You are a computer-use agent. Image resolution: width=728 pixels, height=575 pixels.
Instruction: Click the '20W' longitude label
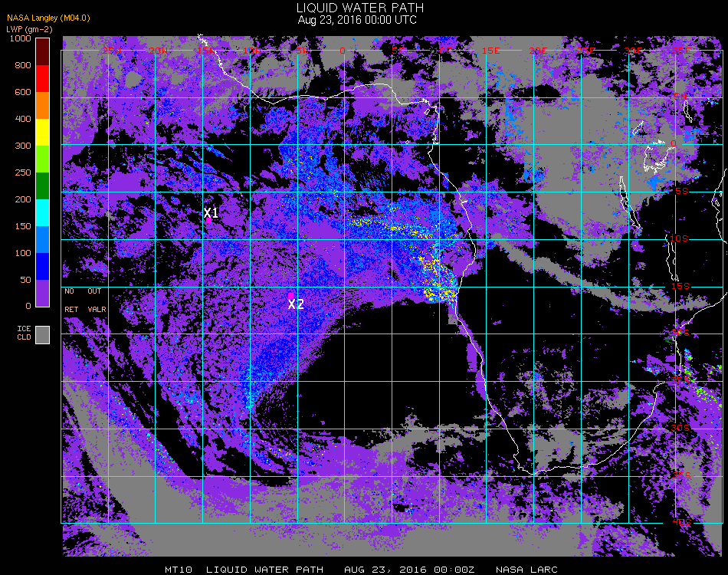[x=159, y=51]
